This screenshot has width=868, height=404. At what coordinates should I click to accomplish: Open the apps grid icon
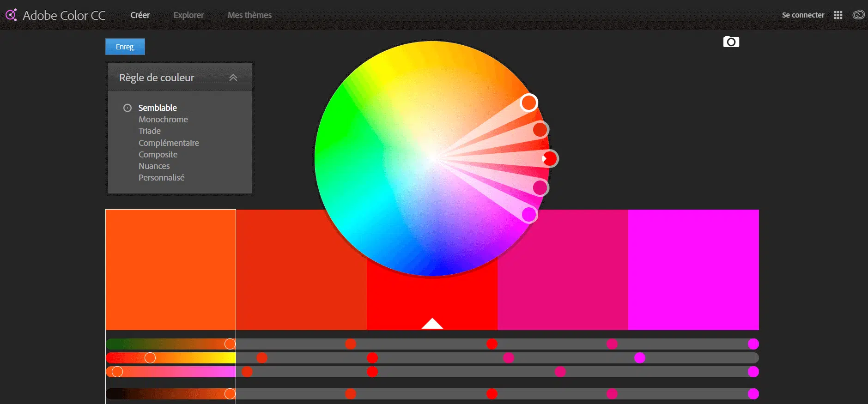[x=838, y=15]
